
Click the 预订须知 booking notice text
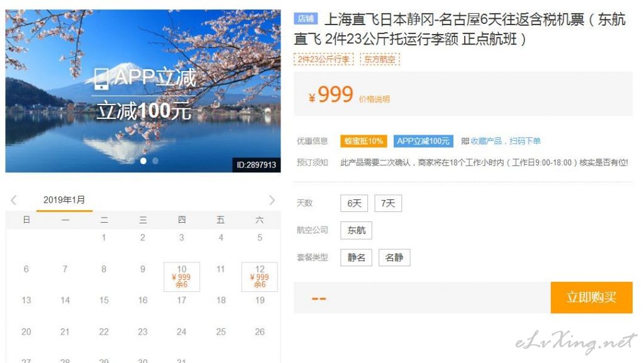(x=312, y=162)
